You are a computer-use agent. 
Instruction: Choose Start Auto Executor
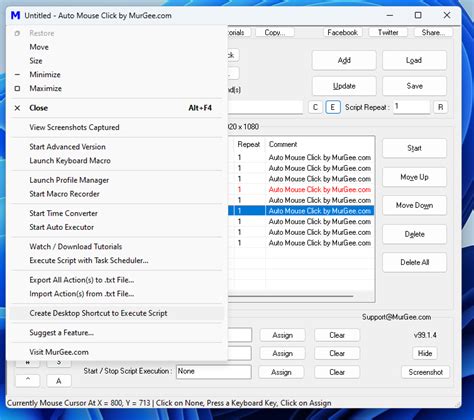[117, 227]
